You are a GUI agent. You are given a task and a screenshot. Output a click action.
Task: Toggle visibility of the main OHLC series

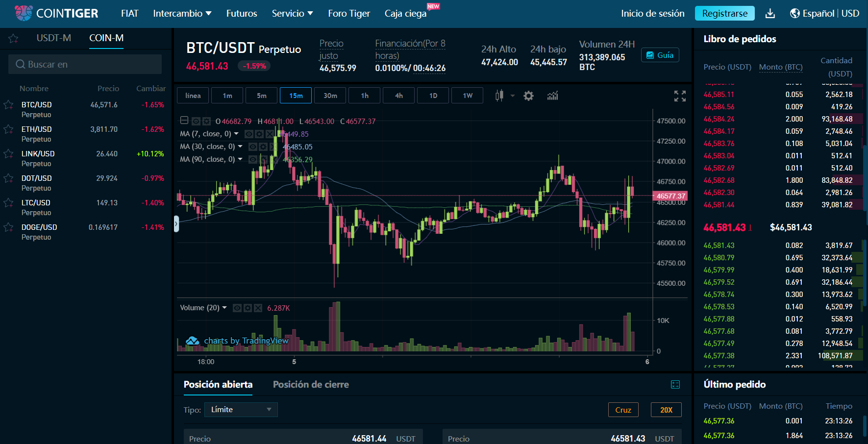pyautogui.click(x=196, y=121)
